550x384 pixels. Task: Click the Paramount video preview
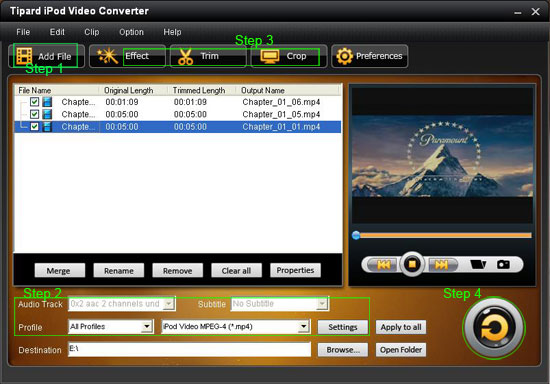point(442,155)
